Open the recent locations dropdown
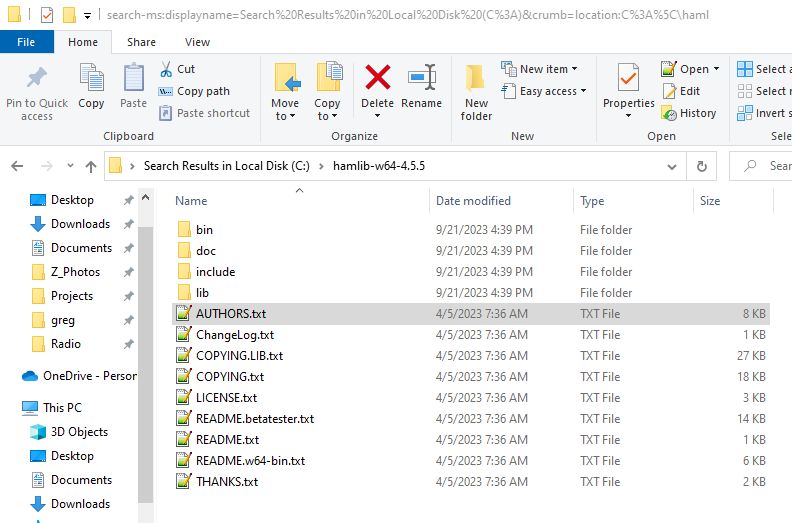Screen dimensions: 792x523 pos(70,166)
